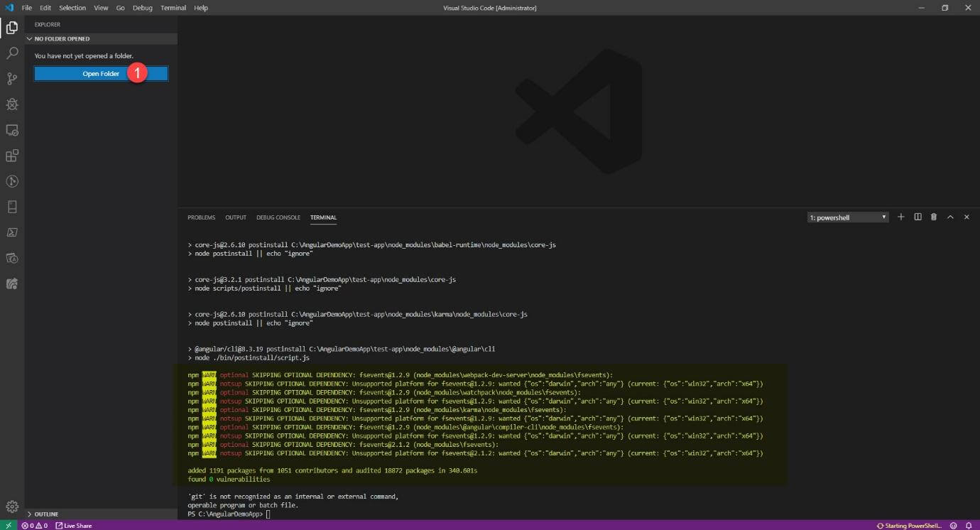This screenshot has height=530, width=980.
Task: Open the feedback smiley in status bar
Action: [x=954, y=526]
